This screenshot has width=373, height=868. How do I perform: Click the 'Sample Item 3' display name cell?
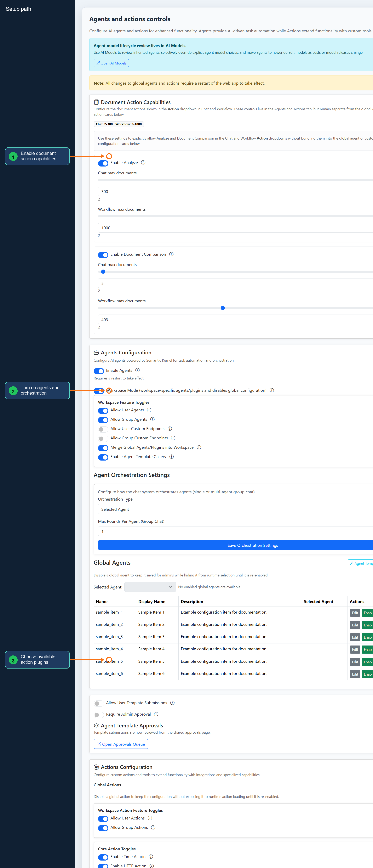tap(157, 637)
